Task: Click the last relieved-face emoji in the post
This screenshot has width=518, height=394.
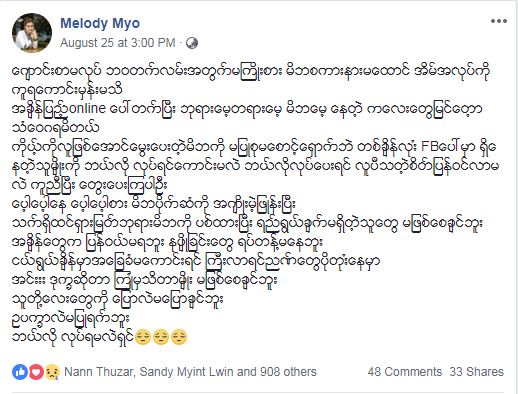Action: (x=179, y=337)
